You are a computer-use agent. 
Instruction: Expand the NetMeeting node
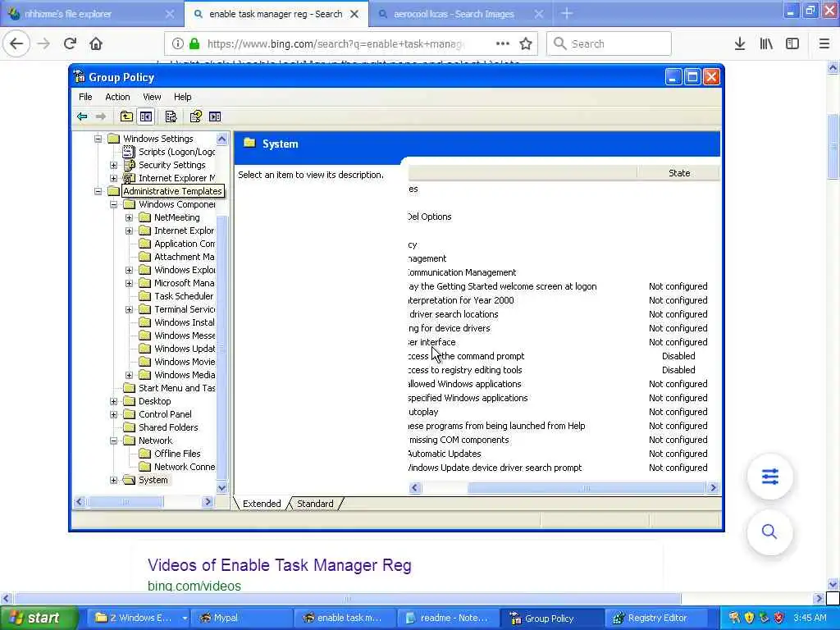pos(129,217)
